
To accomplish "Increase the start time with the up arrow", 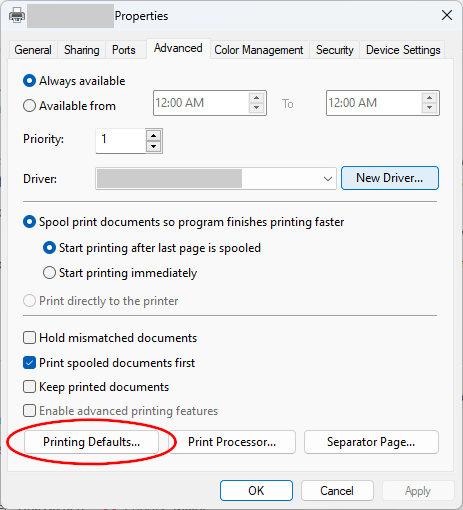I will 256,98.
